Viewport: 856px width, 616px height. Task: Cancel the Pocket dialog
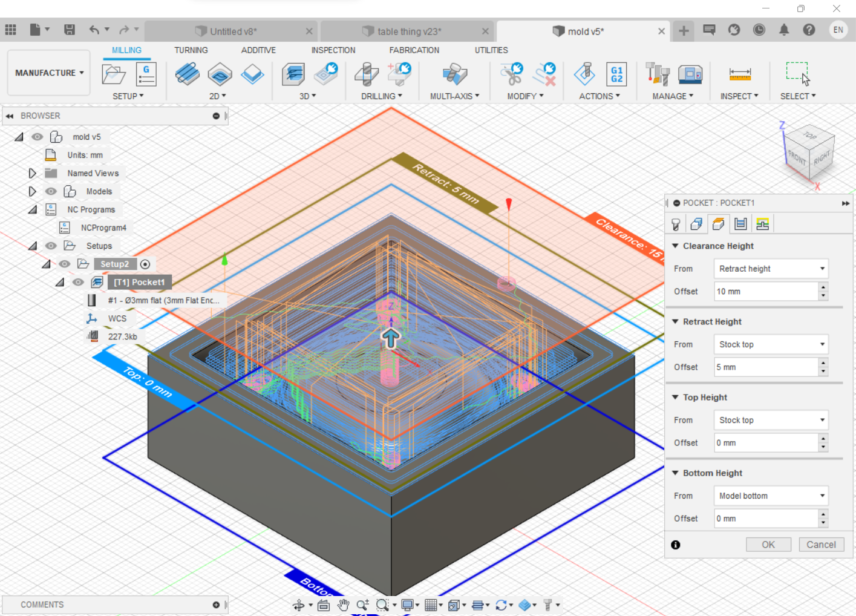coord(821,545)
